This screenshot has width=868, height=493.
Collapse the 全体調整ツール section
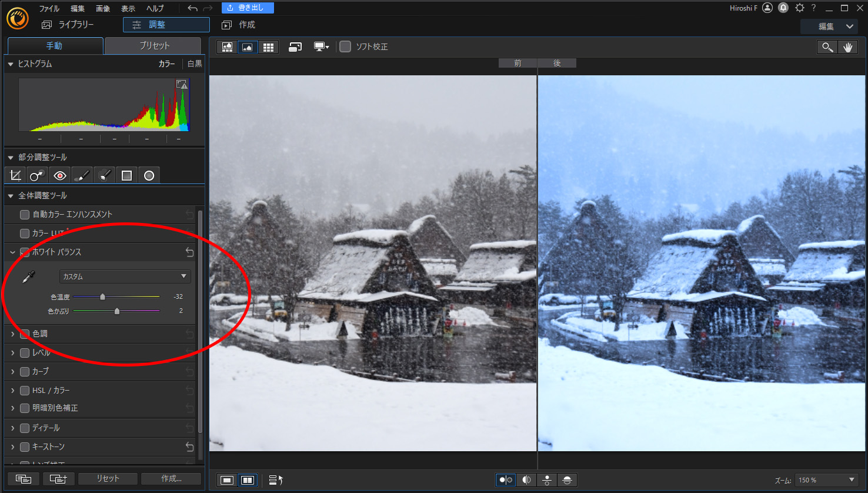click(11, 196)
